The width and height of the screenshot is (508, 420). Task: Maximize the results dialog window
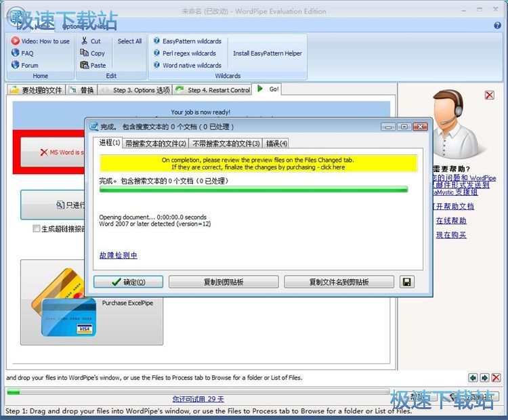click(x=404, y=127)
